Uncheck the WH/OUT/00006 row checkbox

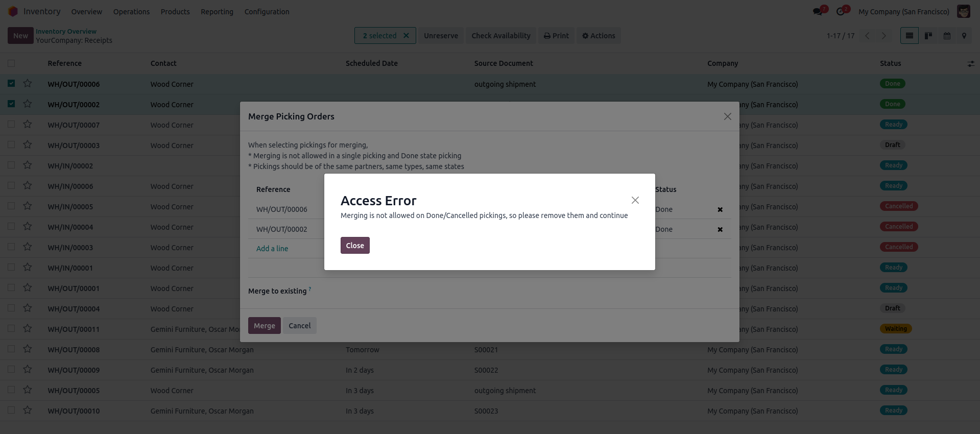coord(11,83)
